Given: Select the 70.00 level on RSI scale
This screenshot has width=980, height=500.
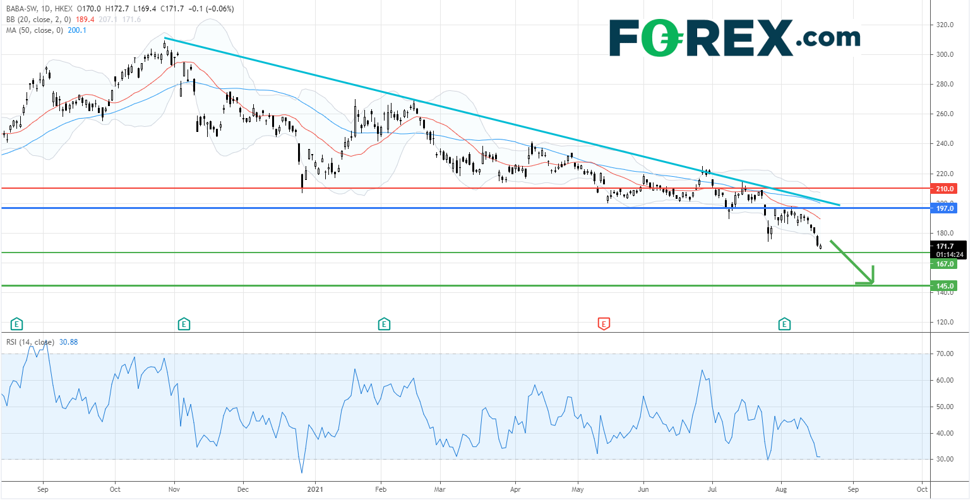Looking at the screenshot, I should [x=943, y=354].
